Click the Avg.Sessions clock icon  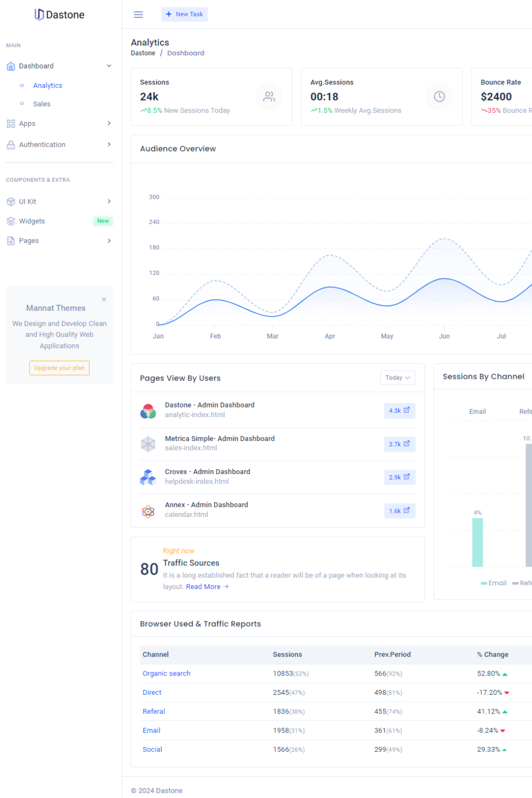[x=439, y=97]
